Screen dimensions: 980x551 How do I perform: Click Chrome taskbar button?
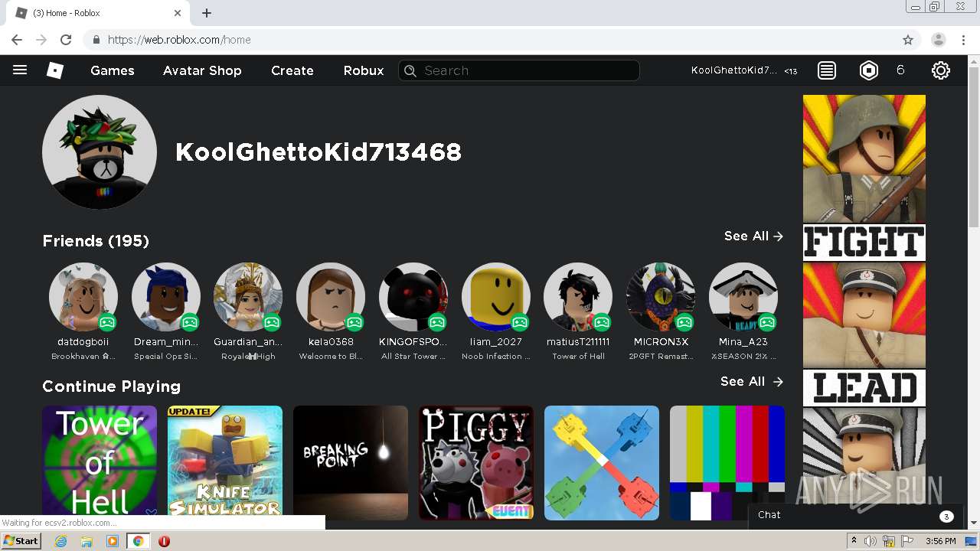(x=138, y=541)
